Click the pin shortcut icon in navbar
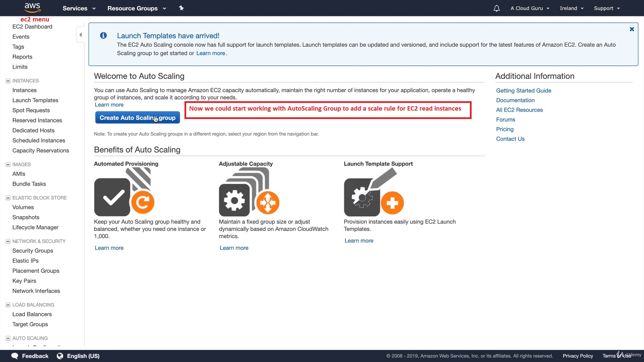The height and width of the screenshot is (362, 644). 181,8
